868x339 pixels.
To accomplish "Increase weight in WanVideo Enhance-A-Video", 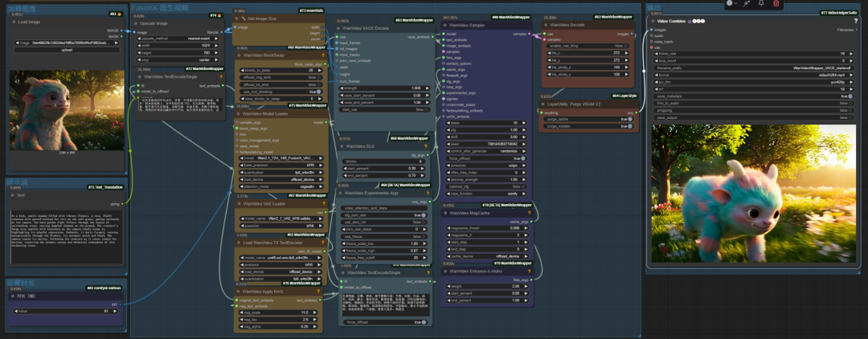I will (526, 286).
